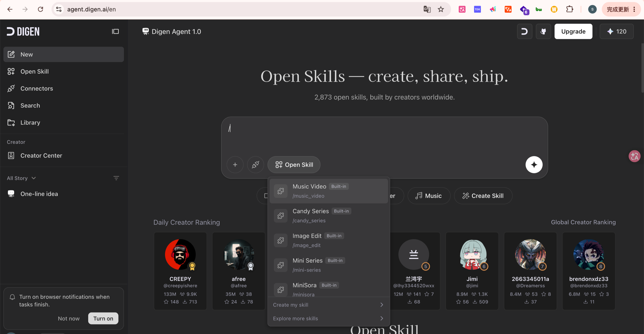
Task: Bookmark page with the star icon
Action: [441, 9]
